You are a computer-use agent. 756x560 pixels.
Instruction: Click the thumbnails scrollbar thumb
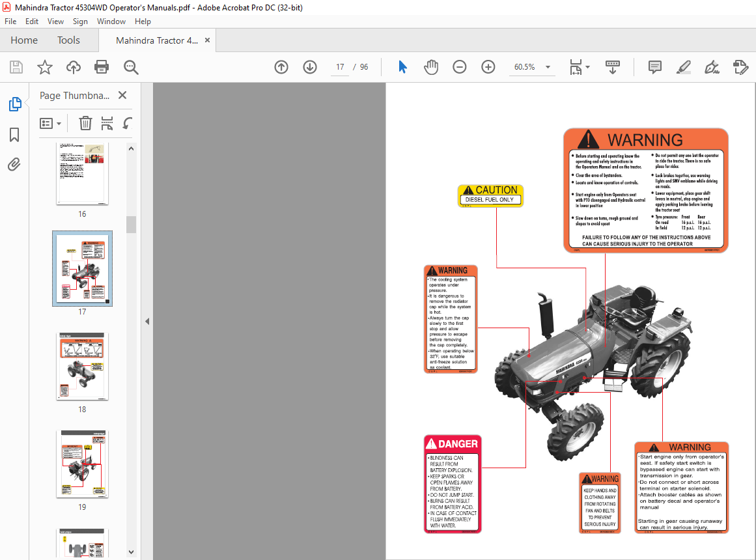(x=131, y=224)
